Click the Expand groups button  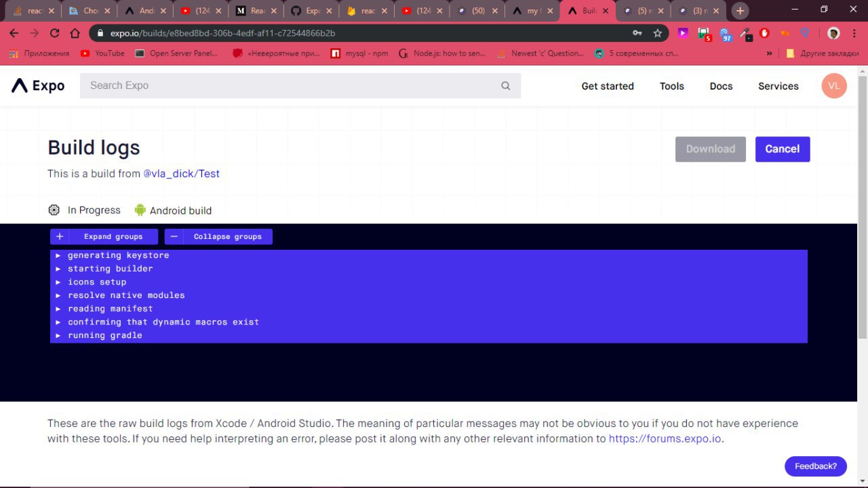pos(104,236)
